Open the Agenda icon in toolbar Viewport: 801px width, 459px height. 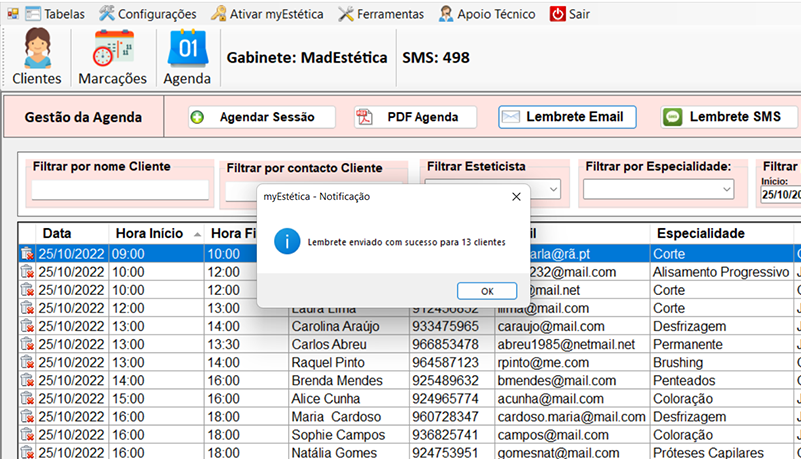[187, 57]
